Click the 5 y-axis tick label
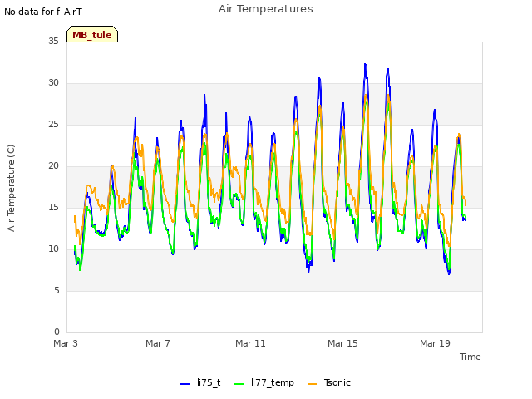532x399 pixels. (57, 291)
